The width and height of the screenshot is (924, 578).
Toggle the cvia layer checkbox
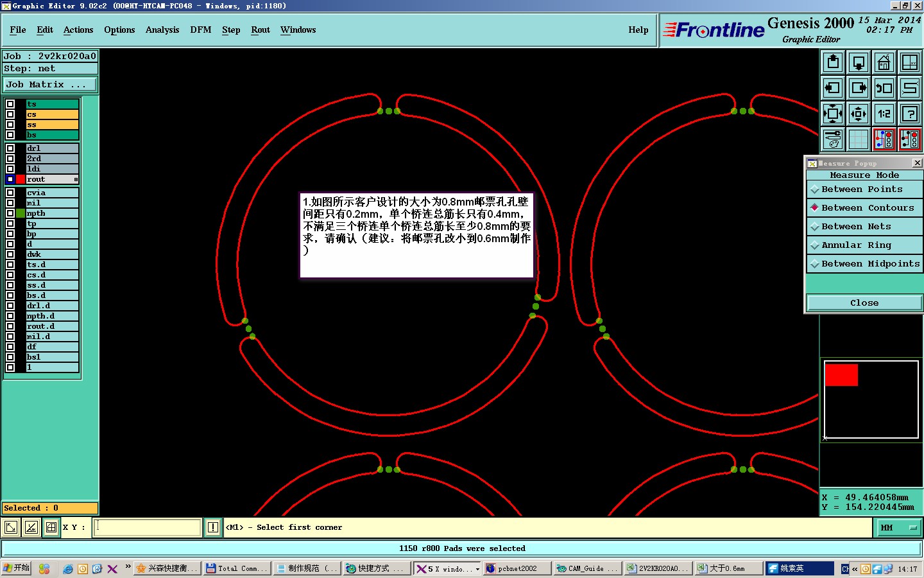click(x=10, y=193)
